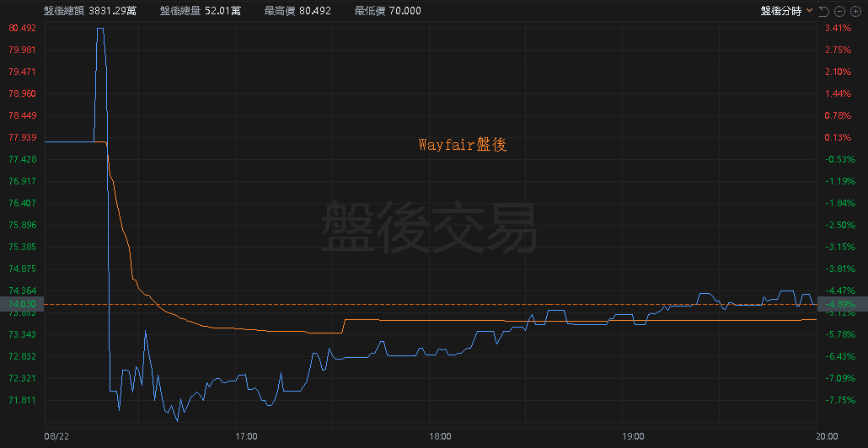Viewport: 868px width, 448px height.
Task: Click the 2.75% percentage axis label
Action: [838, 50]
